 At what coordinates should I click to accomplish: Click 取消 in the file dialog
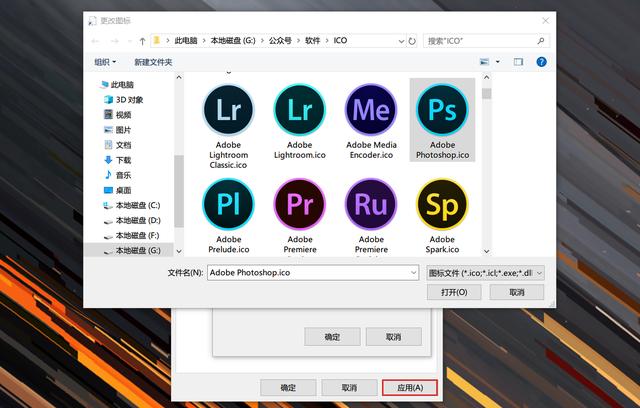pos(517,292)
